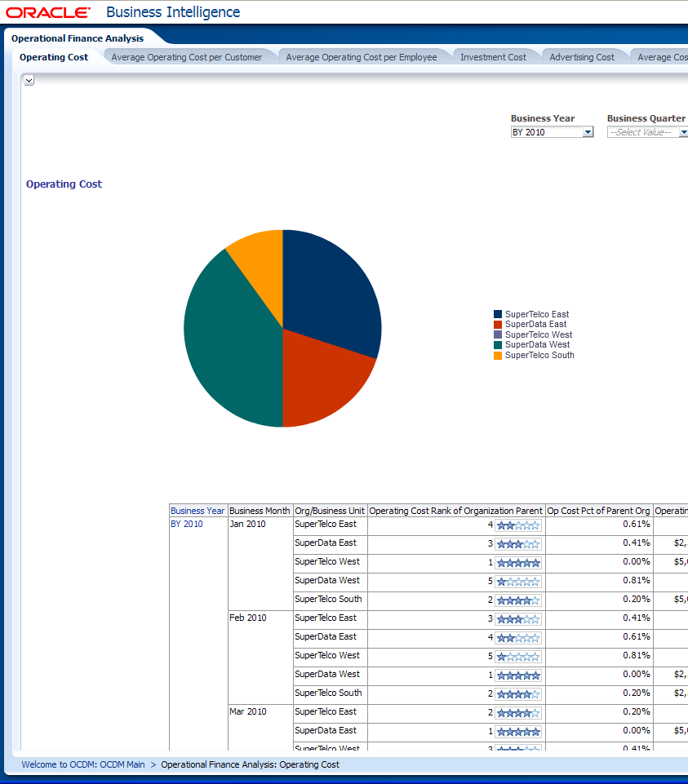Go to Average Operating Cost per Employee tab

pyautogui.click(x=361, y=57)
